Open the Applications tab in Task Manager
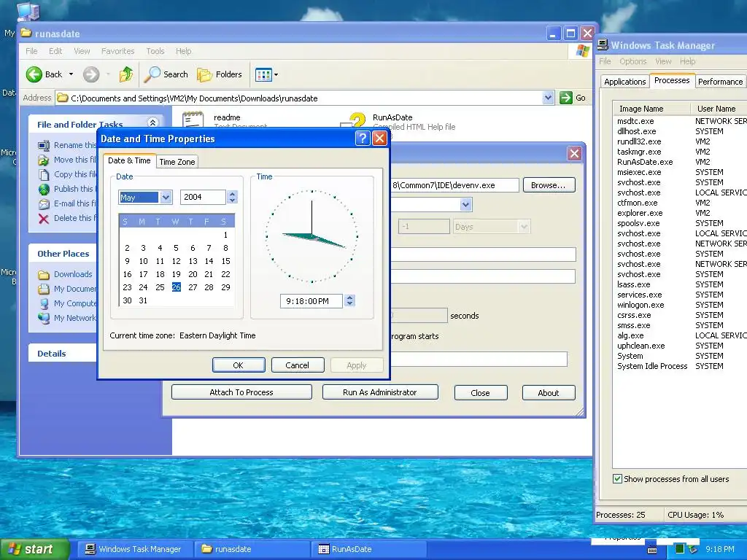 click(624, 82)
